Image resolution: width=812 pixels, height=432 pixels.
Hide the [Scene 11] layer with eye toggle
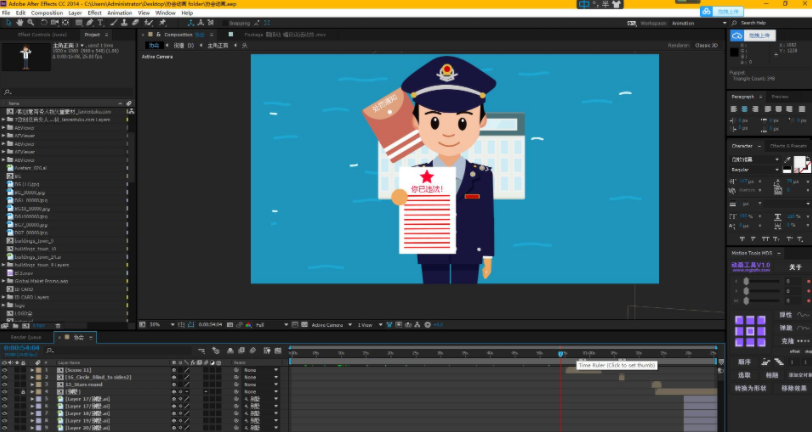pyautogui.click(x=5, y=370)
